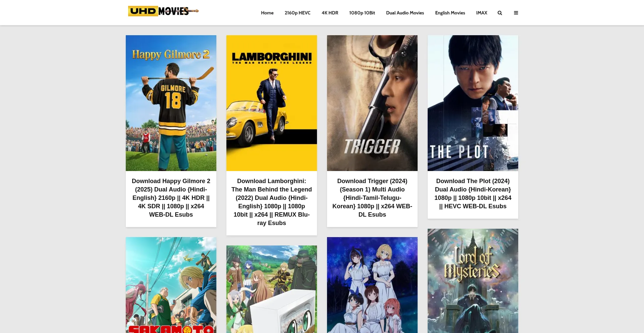The width and height of the screenshot is (644, 333).
Task: Open the Trigger series poster
Action: coord(372,103)
